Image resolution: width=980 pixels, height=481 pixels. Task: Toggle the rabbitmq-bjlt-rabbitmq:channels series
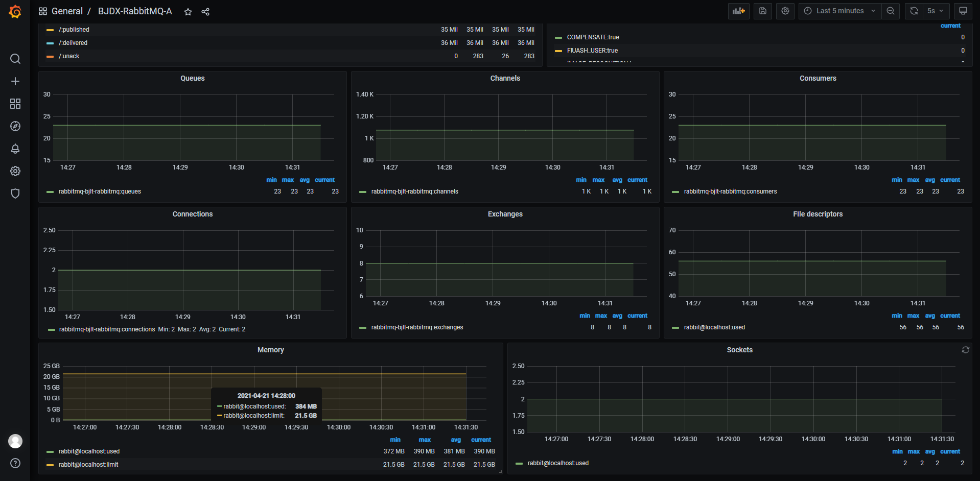(x=415, y=191)
